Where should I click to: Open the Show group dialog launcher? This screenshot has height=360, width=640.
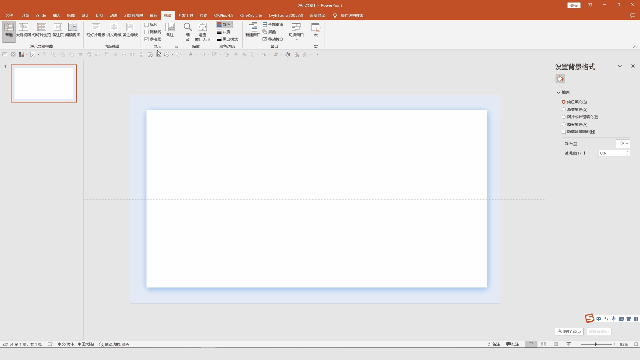tap(176, 47)
